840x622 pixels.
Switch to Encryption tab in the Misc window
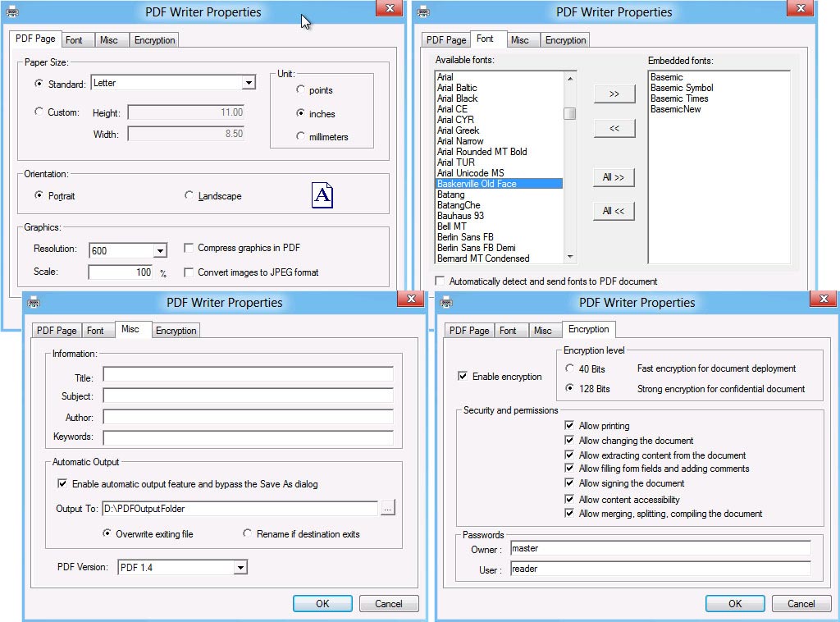(x=176, y=331)
